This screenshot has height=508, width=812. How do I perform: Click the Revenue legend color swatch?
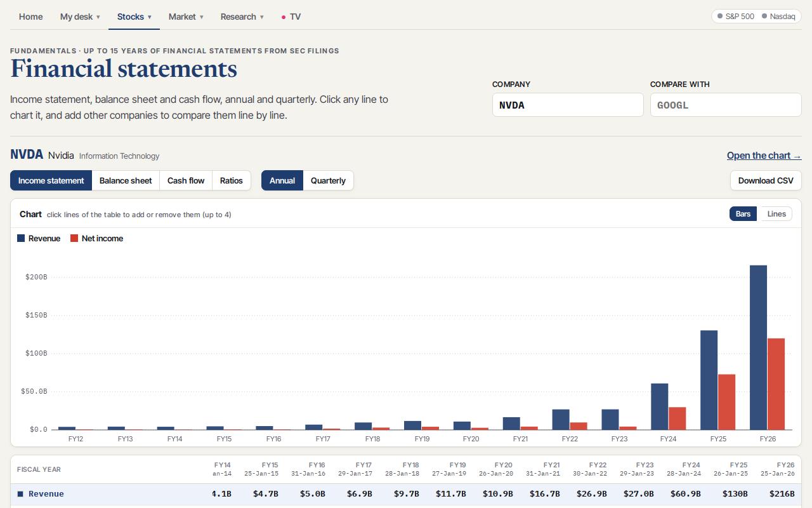point(21,239)
